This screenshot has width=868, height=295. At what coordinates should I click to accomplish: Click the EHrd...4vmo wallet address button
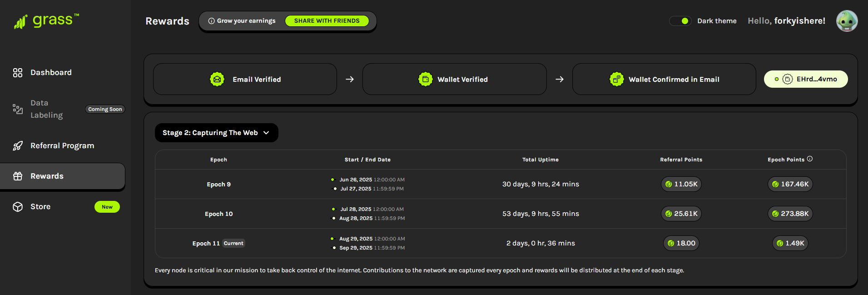click(806, 79)
